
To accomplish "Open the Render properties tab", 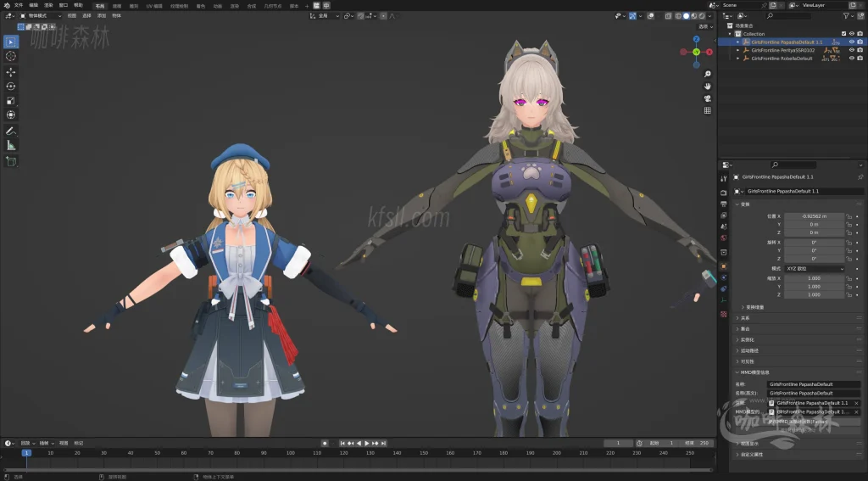I will pyautogui.click(x=724, y=193).
